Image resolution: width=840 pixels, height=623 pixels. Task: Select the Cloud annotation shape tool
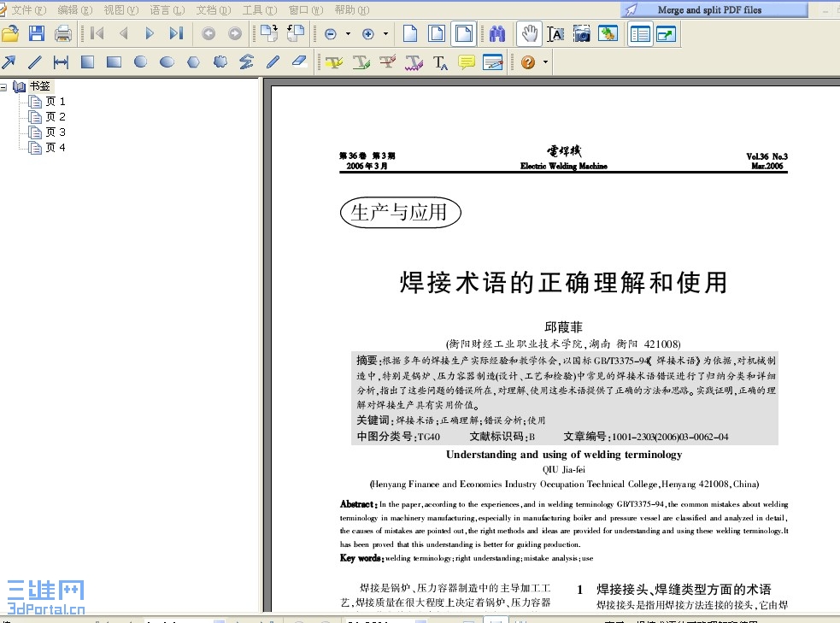click(220, 62)
